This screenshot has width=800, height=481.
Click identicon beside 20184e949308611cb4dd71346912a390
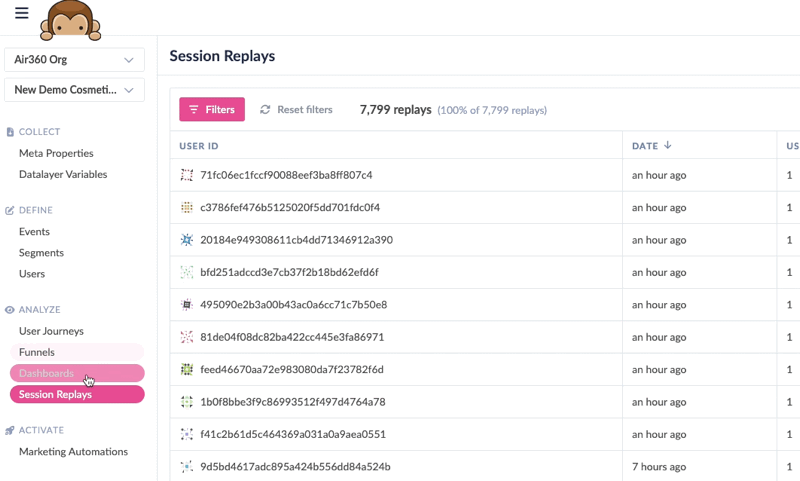point(187,240)
